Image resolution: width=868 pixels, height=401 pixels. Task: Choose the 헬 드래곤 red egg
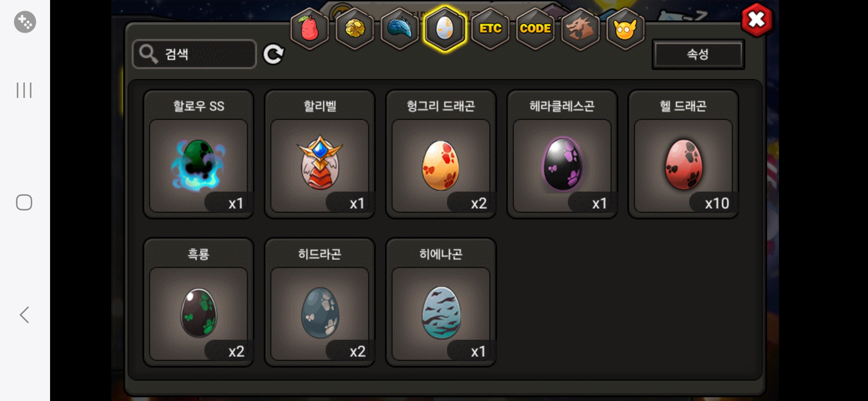point(683,154)
